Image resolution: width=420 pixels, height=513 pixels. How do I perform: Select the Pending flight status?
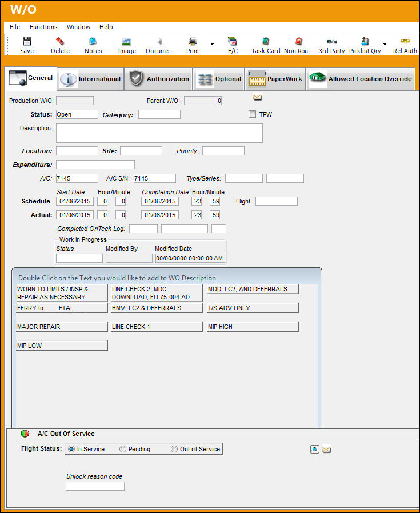122,449
